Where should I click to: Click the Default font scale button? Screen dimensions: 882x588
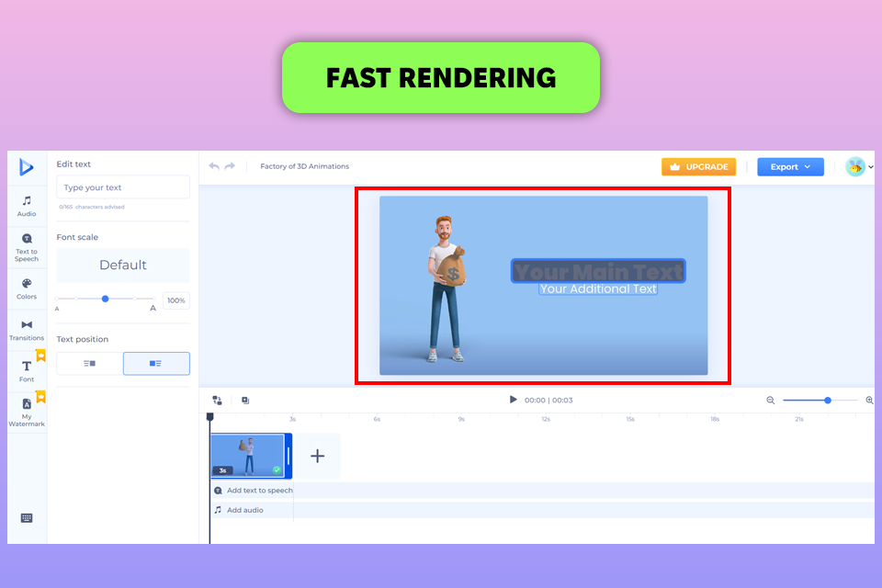click(x=122, y=265)
